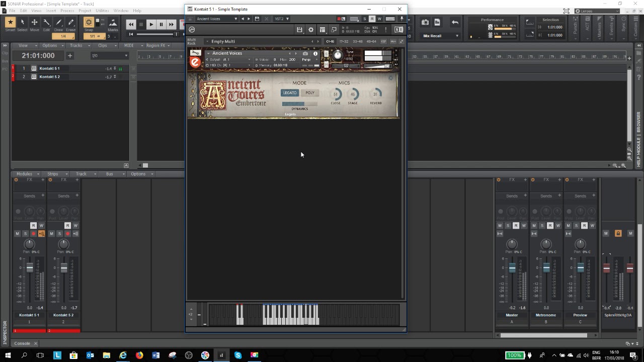Viewport: 644px width, 362px height.
Task: Switch to POLY mode
Action: coord(309,93)
